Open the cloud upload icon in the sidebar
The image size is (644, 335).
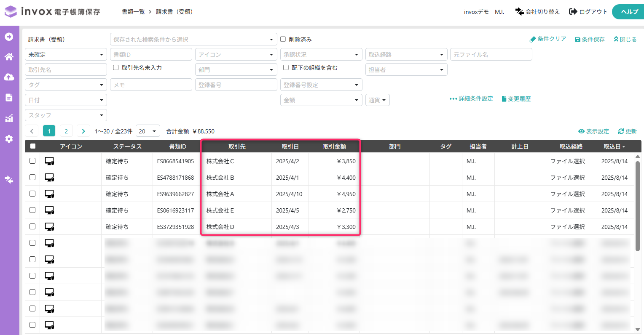(9, 77)
